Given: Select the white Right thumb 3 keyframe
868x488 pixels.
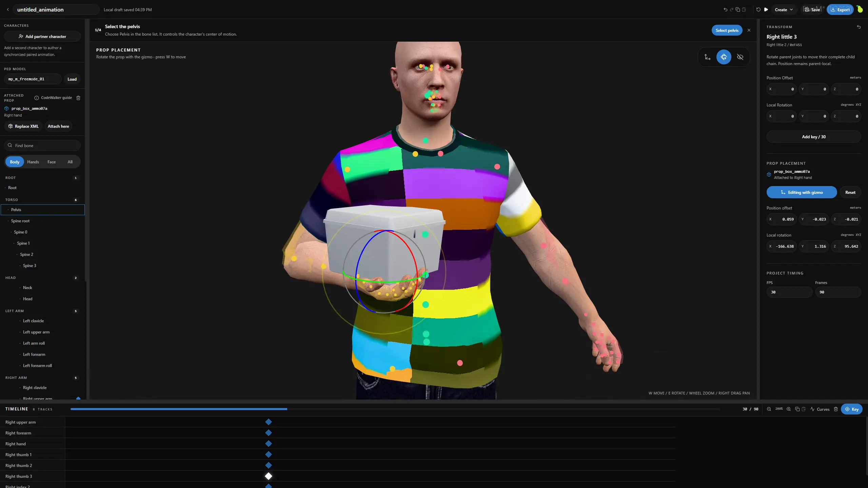Looking at the screenshot, I should tap(269, 476).
